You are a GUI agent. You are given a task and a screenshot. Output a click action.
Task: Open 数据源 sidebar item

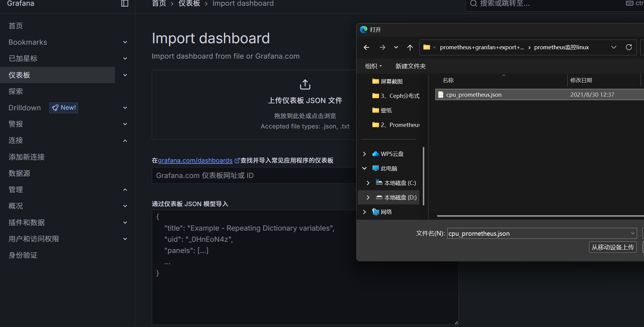pos(19,173)
